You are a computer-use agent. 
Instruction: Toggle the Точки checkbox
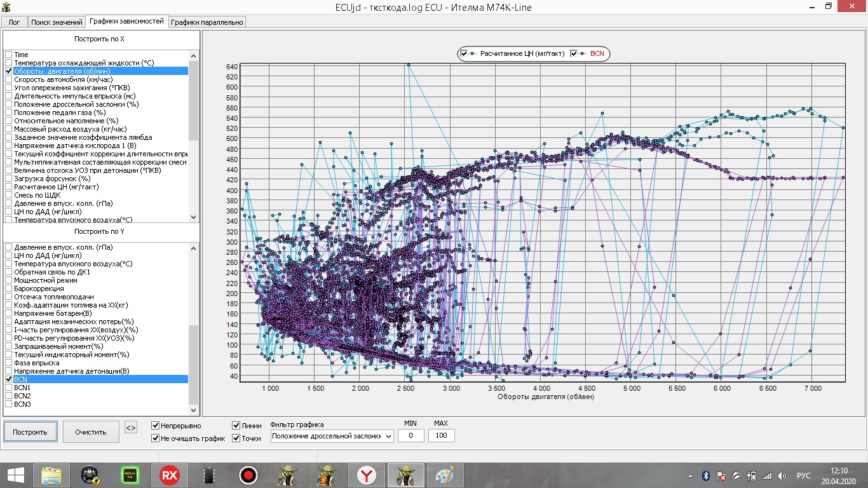[x=236, y=438]
